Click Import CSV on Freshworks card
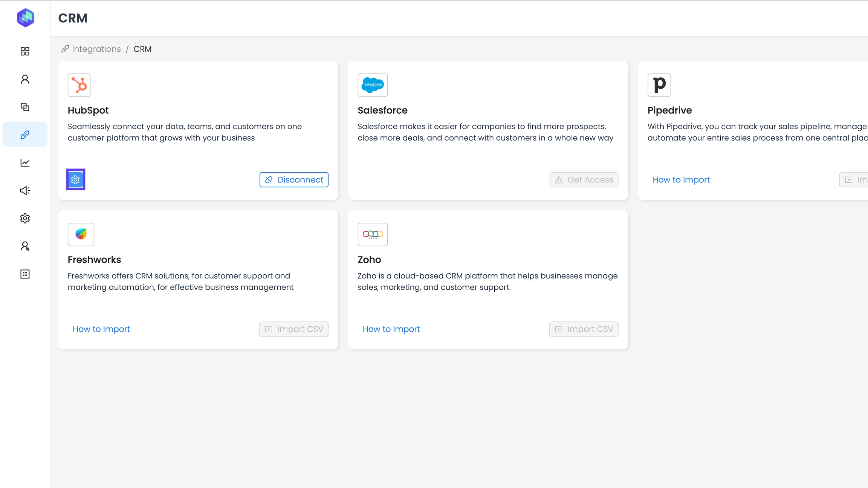This screenshot has height=488, width=868. click(x=294, y=329)
